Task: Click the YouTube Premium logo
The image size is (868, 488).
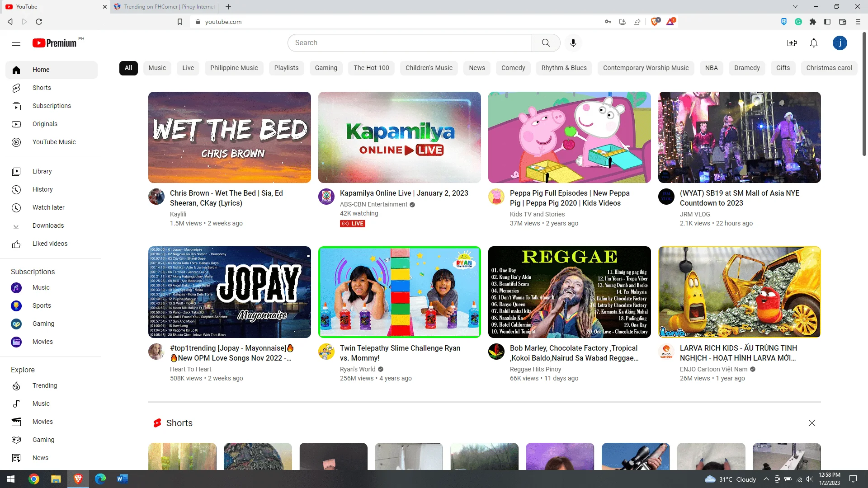Action: pyautogui.click(x=55, y=43)
